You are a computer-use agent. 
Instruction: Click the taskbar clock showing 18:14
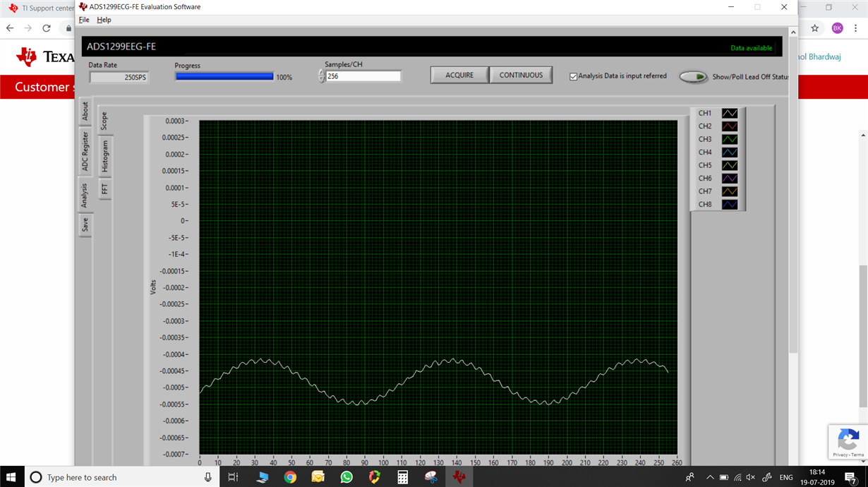[817, 477]
